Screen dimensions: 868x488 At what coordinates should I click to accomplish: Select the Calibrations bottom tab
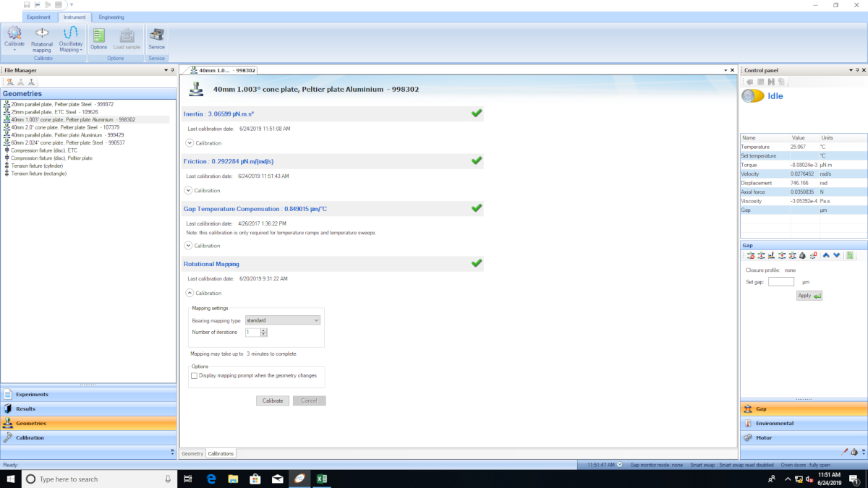[221, 454]
